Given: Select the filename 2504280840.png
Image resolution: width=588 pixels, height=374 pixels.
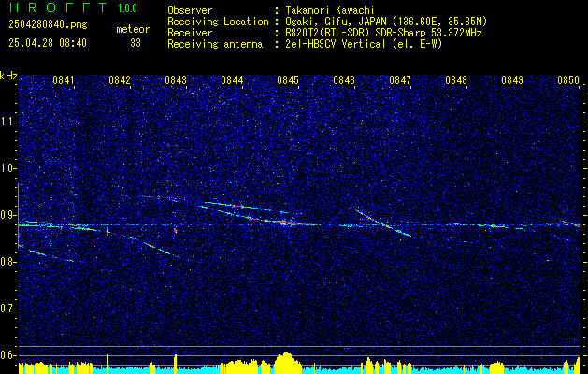Looking at the screenshot, I should 48,25.
